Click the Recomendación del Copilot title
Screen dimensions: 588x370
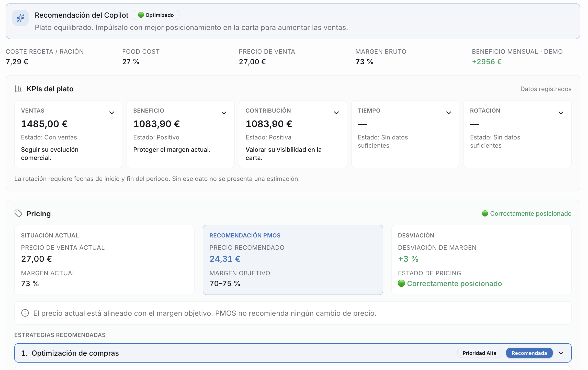[82, 15]
